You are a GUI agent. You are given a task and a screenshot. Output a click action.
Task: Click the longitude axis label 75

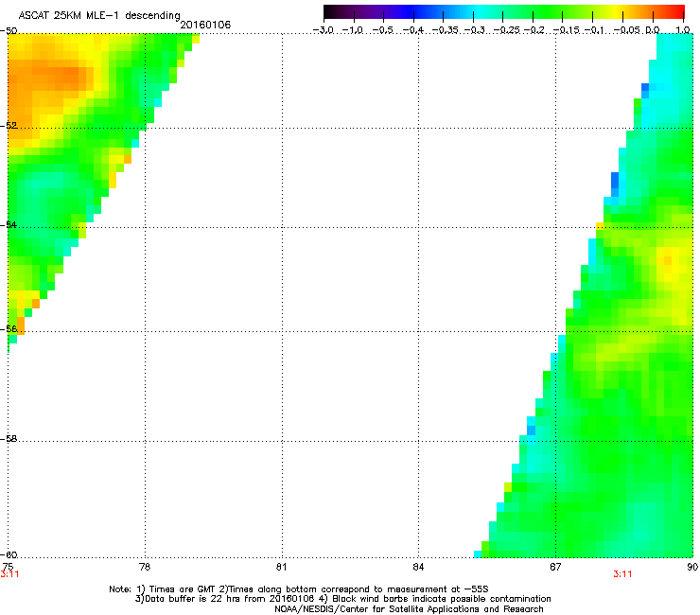click(x=8, y=567)
